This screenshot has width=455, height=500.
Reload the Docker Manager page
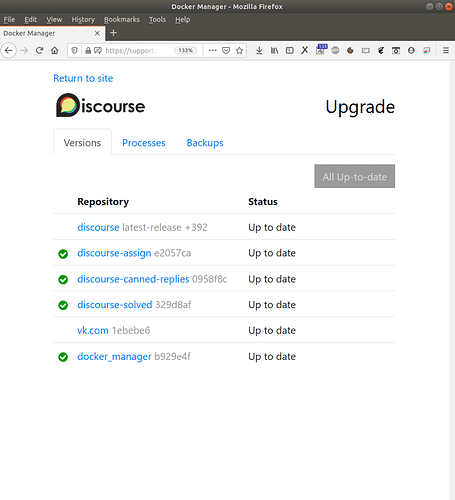[x=39, y=51]
